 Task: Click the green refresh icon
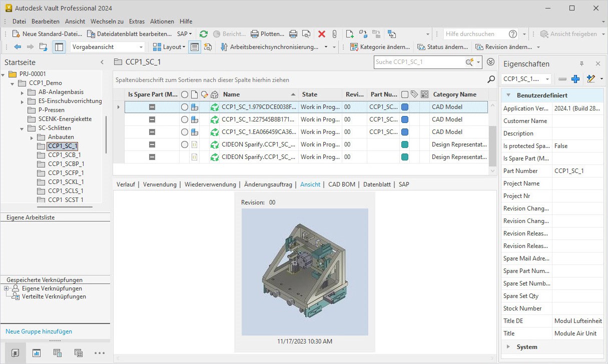tap(204, 34)
